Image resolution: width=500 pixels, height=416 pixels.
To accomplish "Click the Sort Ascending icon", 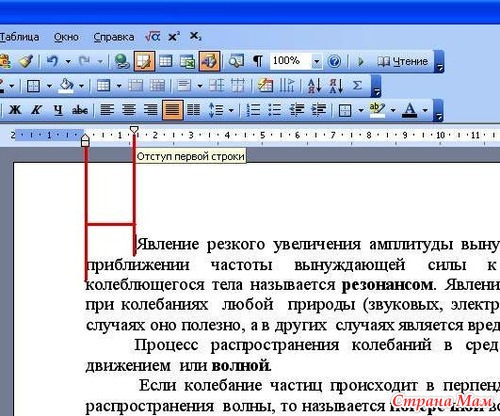I will click(314, 86).
